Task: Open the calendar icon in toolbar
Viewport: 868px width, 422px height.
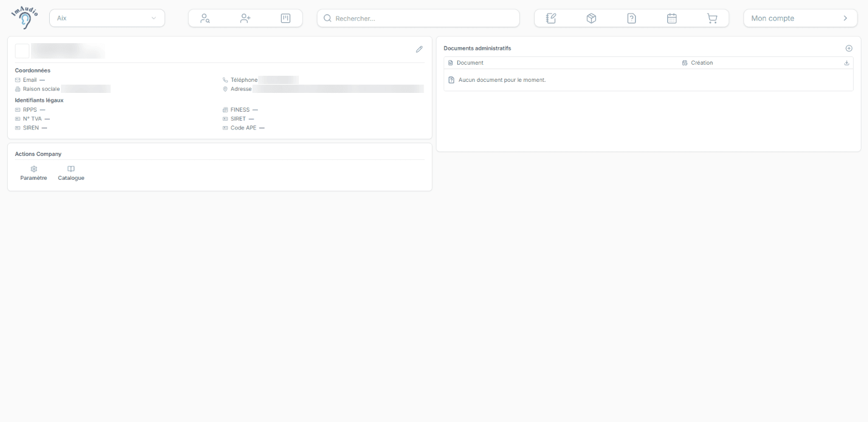Action: (671, 18)
